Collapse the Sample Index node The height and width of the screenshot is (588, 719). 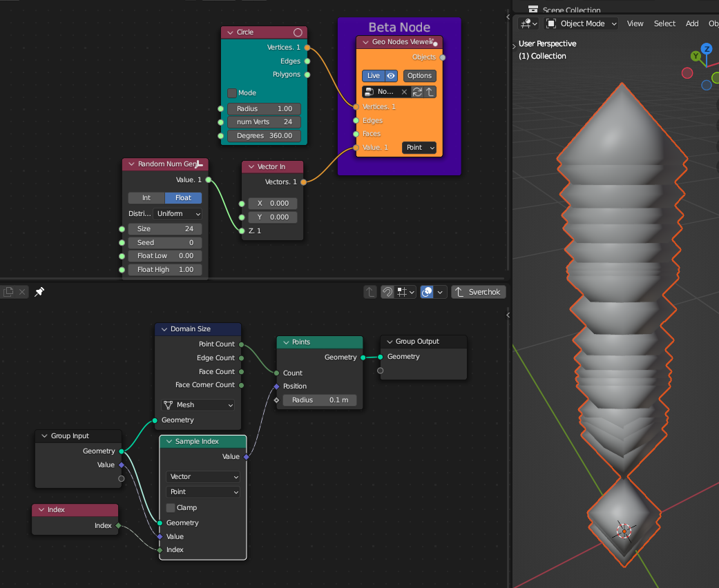pyautogui.click(x=169, y=441)
